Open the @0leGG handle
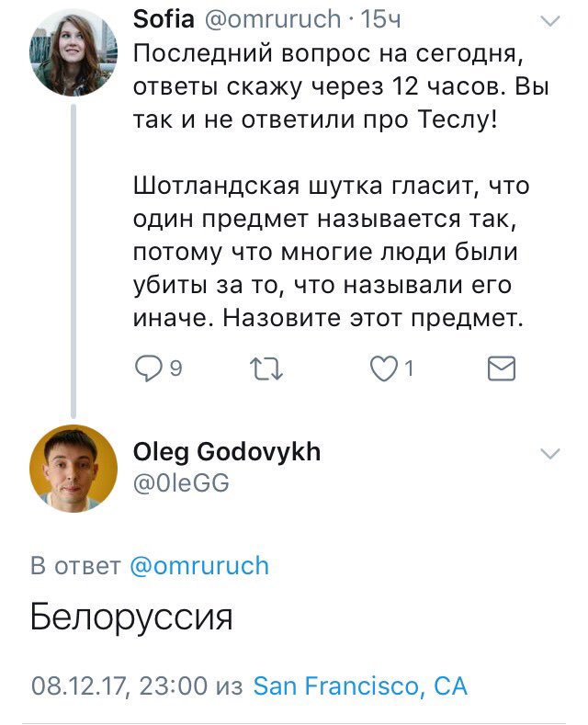 click(x=181, y=483)
